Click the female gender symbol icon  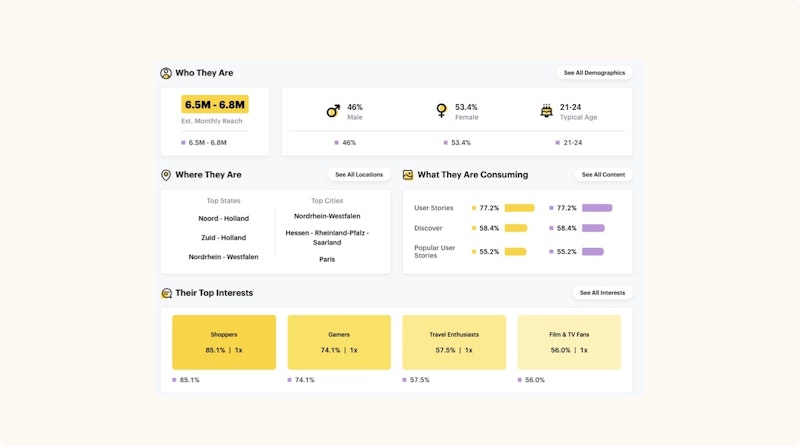pos(441,111)
